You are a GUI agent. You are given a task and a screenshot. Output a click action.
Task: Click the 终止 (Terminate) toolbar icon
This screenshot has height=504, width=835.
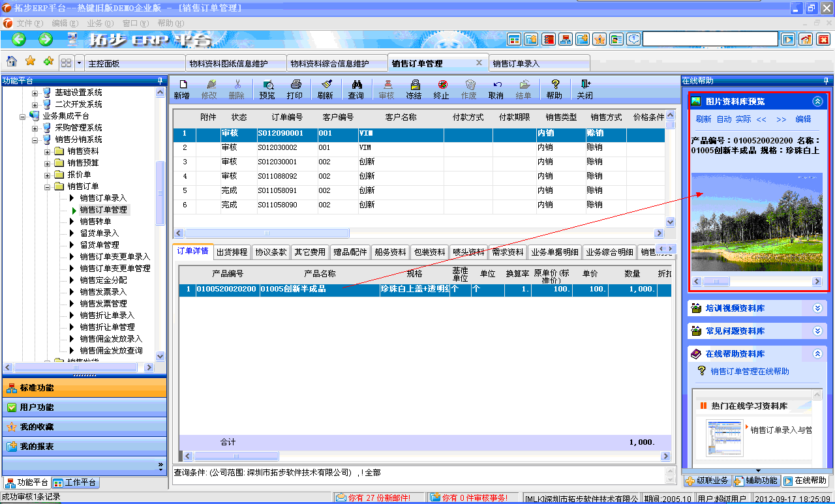[x=443, y=89]
